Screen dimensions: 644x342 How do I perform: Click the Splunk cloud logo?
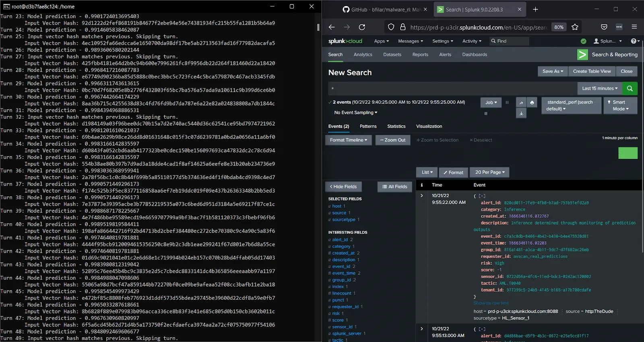[345, 41]
